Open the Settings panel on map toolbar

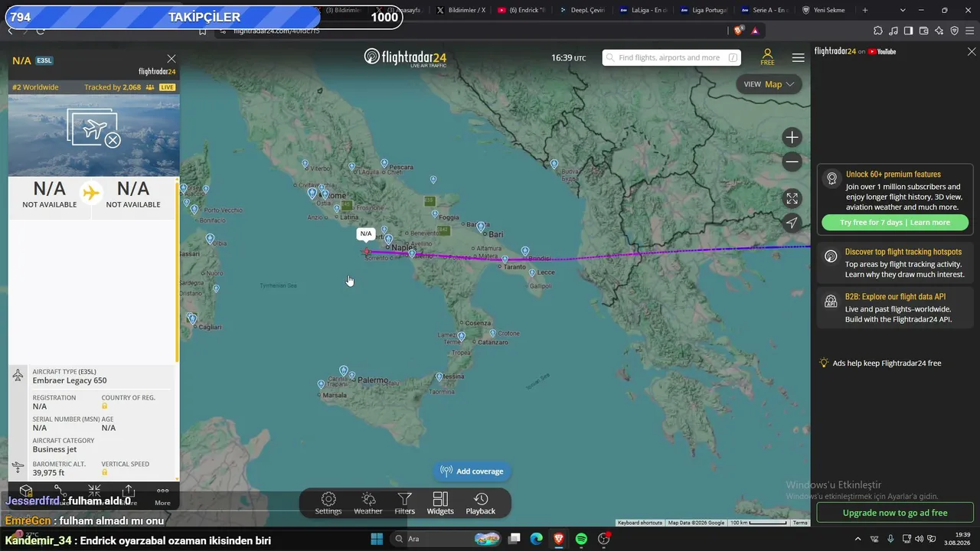coord(328,504)
